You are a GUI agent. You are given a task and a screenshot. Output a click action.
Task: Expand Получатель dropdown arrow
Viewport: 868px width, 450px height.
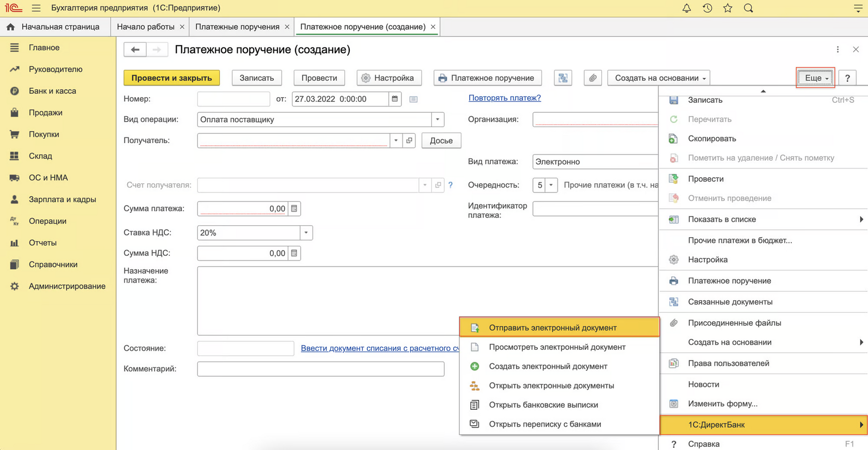coord(396,141)
